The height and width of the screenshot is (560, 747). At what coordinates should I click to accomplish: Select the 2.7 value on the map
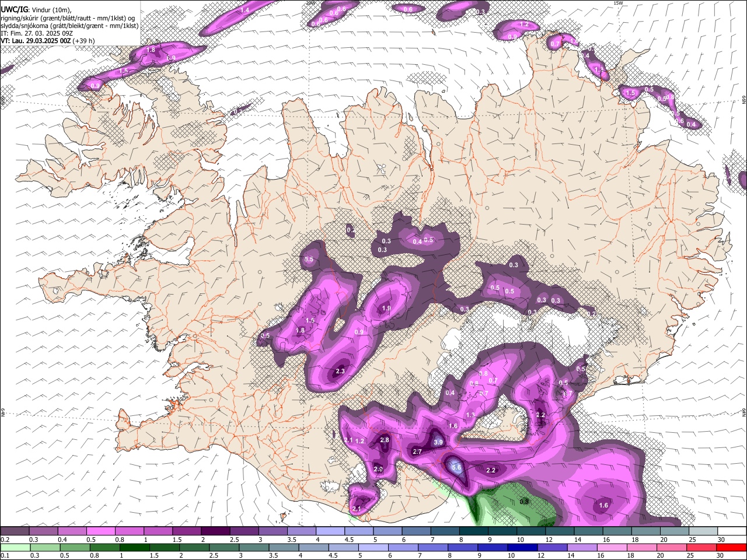(417, 452)
